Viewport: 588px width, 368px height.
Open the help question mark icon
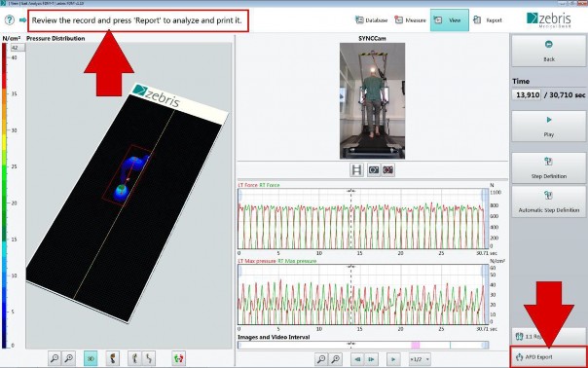click(x=10, y=19)
